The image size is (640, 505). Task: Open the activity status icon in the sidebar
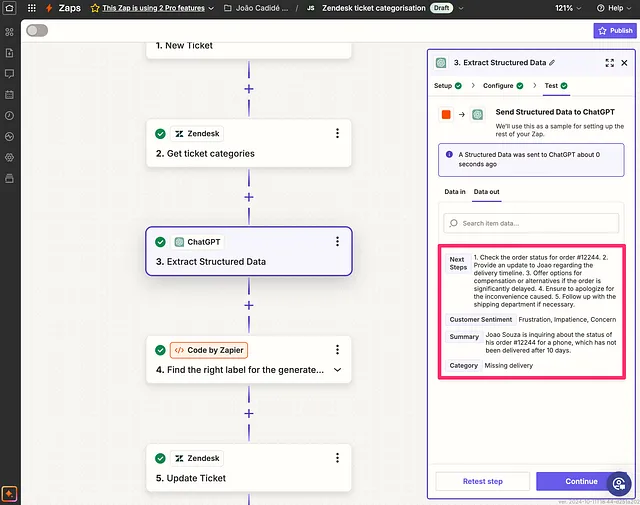coord(9,136)
